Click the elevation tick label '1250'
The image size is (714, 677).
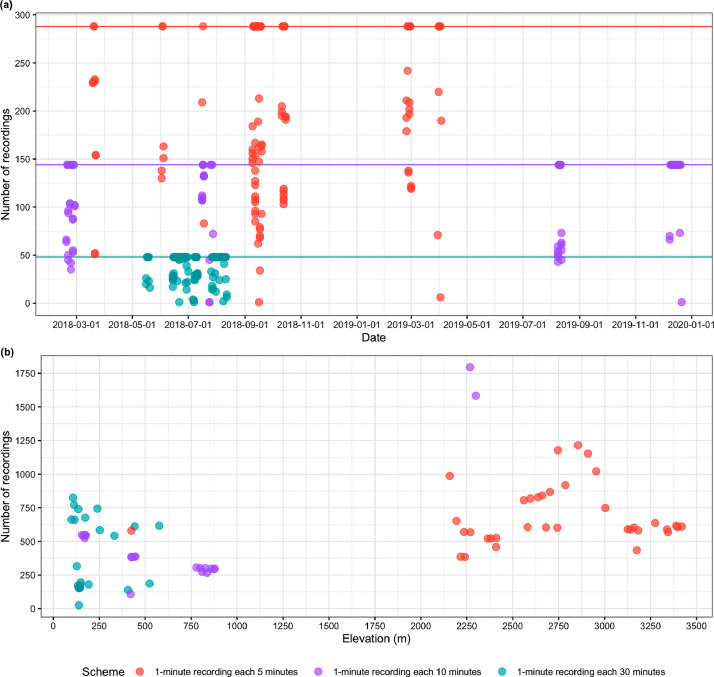pyautogui.click(x=283, y=626)
